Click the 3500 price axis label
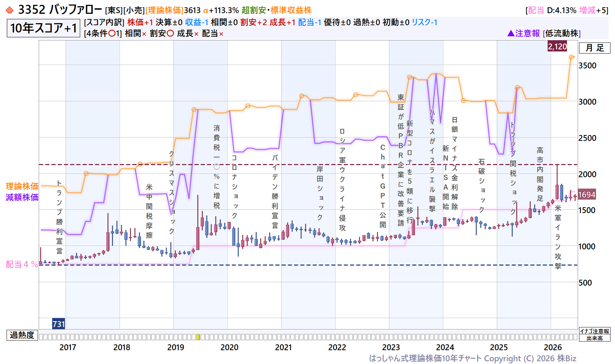The height and width of the screenshot is (364, 615). (587, 66)
